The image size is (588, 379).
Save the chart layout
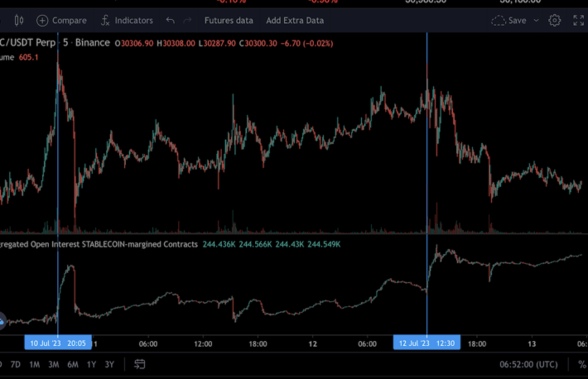pyautogui.click(x=508, y=20)
